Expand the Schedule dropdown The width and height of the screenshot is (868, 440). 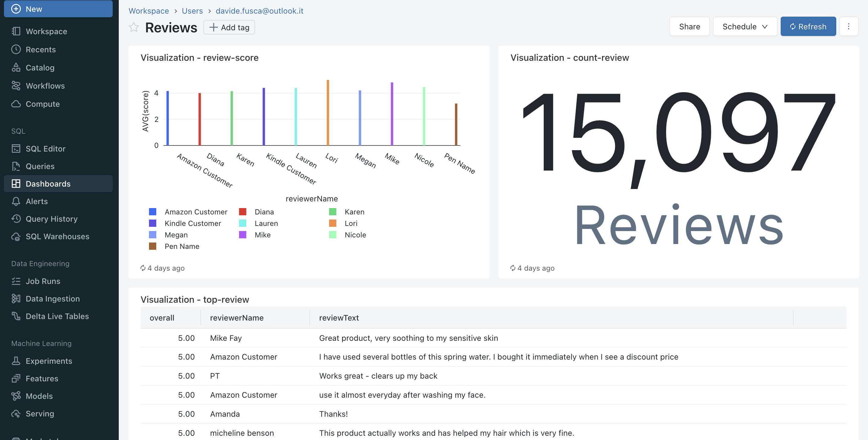coord(745,27)
